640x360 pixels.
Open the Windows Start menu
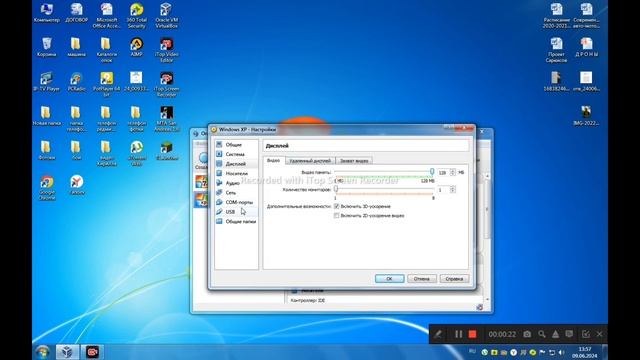click(x=42, y=352)
